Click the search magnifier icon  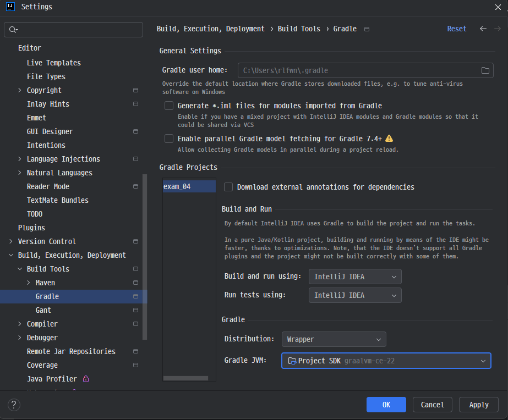[13, 30]
